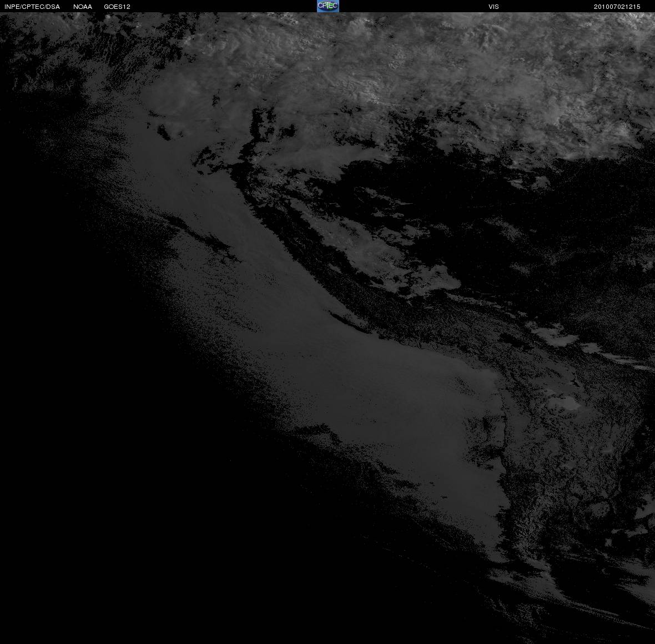The width and height of the screenshot is (655, 644).
Task: Select the INPE/CPTEC/DSA header text
Action: [32, 7]
